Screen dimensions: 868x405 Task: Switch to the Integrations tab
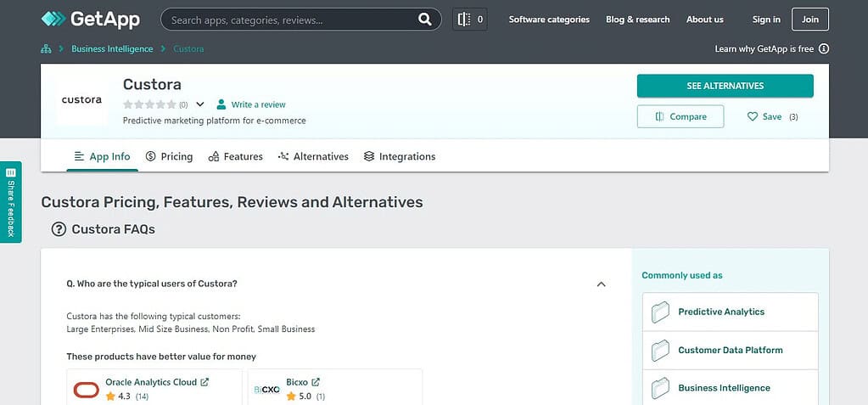[399, 156]
